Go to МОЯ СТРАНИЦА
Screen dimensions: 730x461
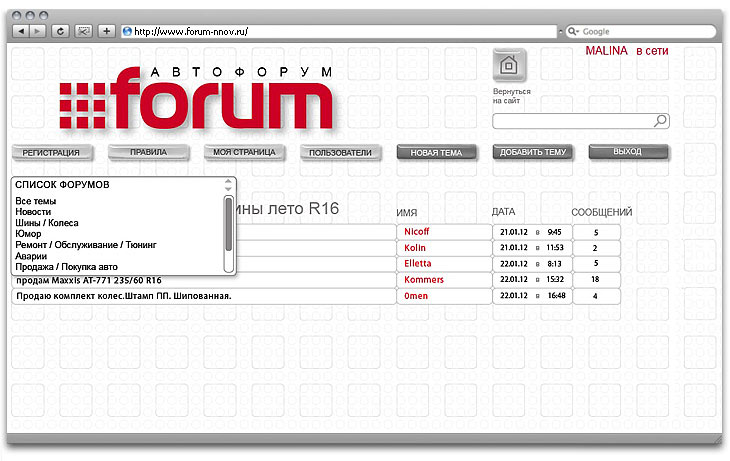click(x=244, y=152)
